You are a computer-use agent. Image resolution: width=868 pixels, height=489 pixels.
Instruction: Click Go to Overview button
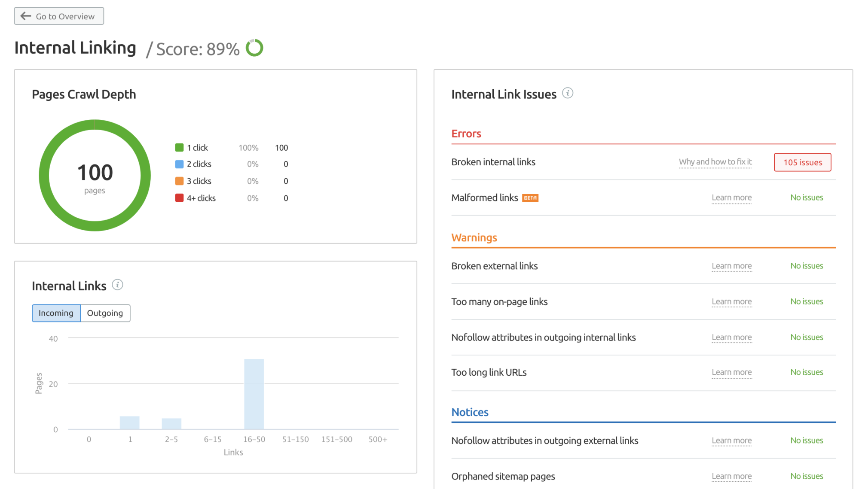click(59, 15)
